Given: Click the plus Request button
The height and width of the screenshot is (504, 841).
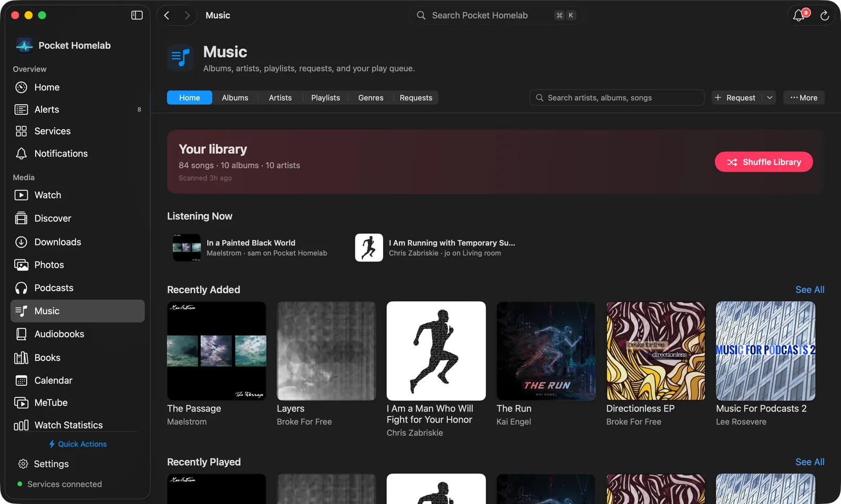Looking at the screenshot, I should click(736, 98).
